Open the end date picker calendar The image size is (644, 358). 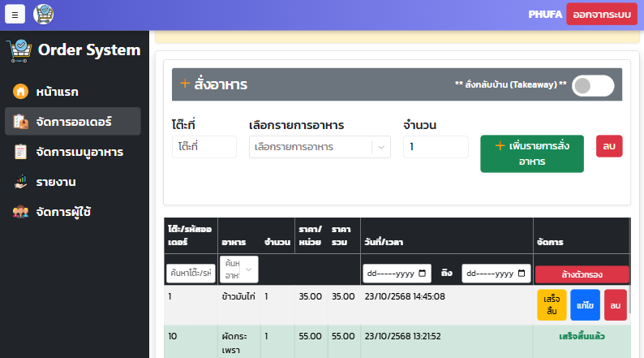(522, 274)
